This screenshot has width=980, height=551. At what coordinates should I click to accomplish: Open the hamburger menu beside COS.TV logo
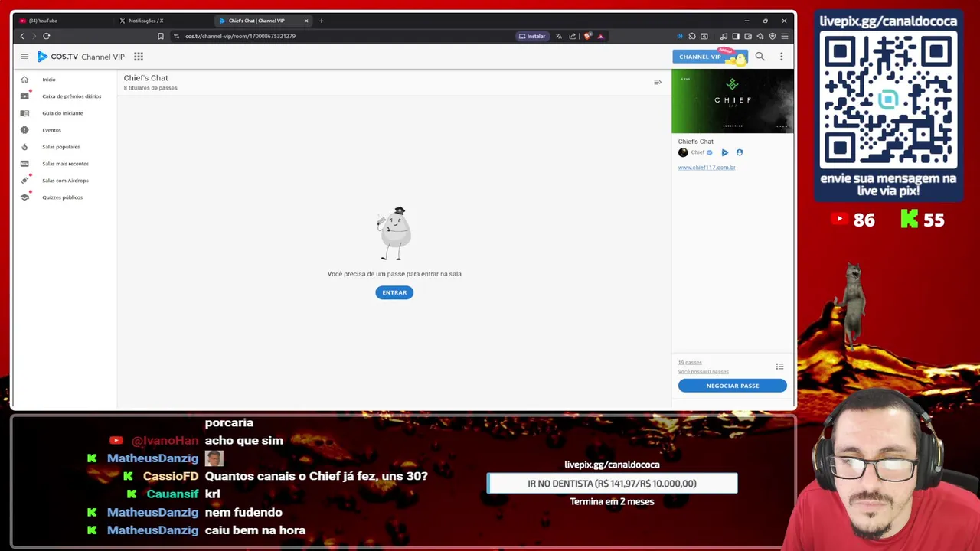[x=24, y=57]
